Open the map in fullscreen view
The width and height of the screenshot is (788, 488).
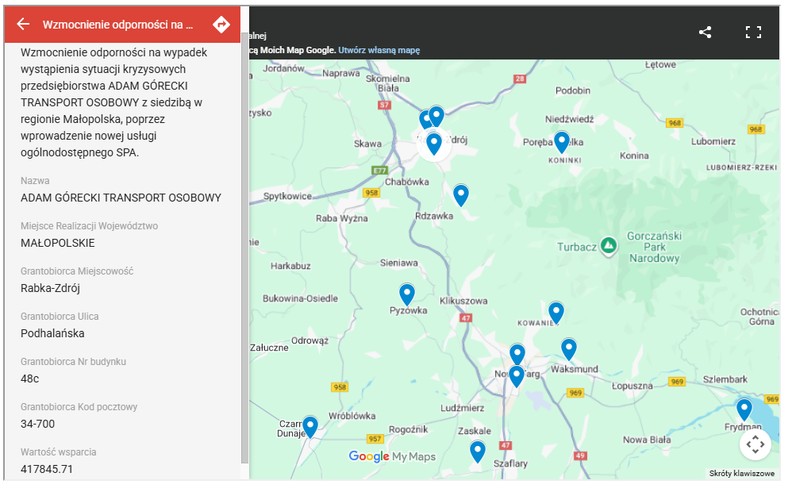click(753, 32)
